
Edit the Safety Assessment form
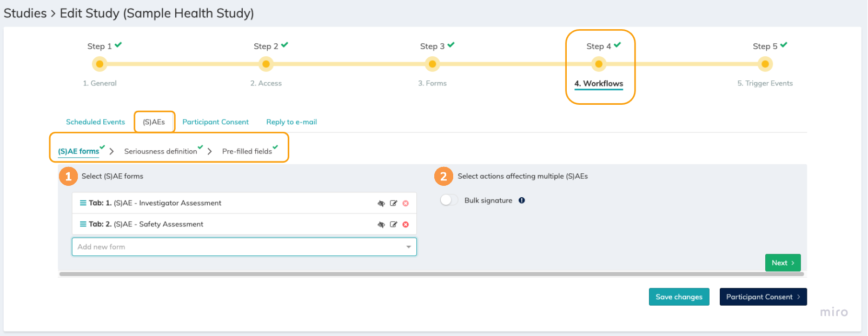(x=394, y=225)
